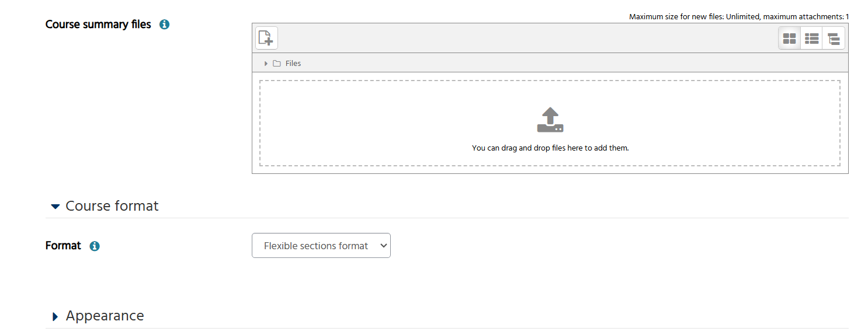Click the Format field label
868x335 pixels.
coord(63,246)
